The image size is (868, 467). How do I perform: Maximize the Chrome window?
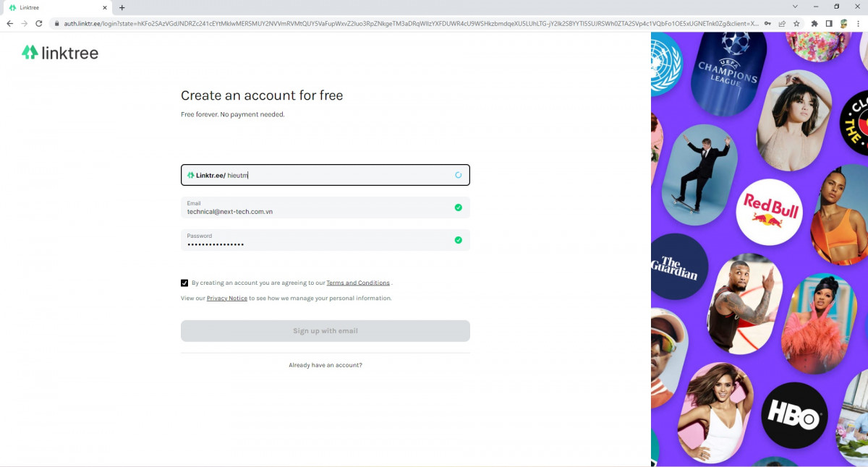click(x=837, y=7)
